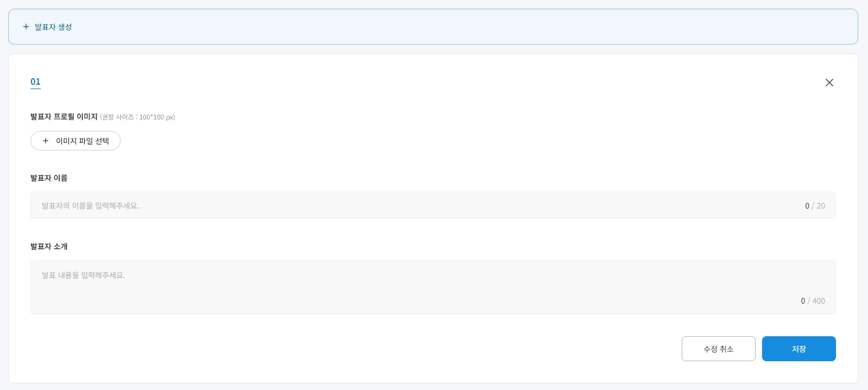This screenshot has height=390, width=868.
Task: Click the plus icon in 이미지 파일 선택
Action: [46, 141]
